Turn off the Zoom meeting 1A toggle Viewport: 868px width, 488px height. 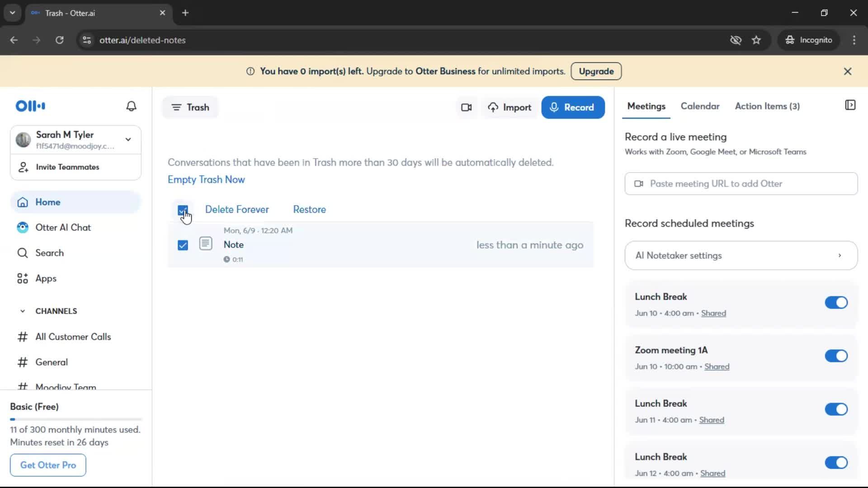836,356
